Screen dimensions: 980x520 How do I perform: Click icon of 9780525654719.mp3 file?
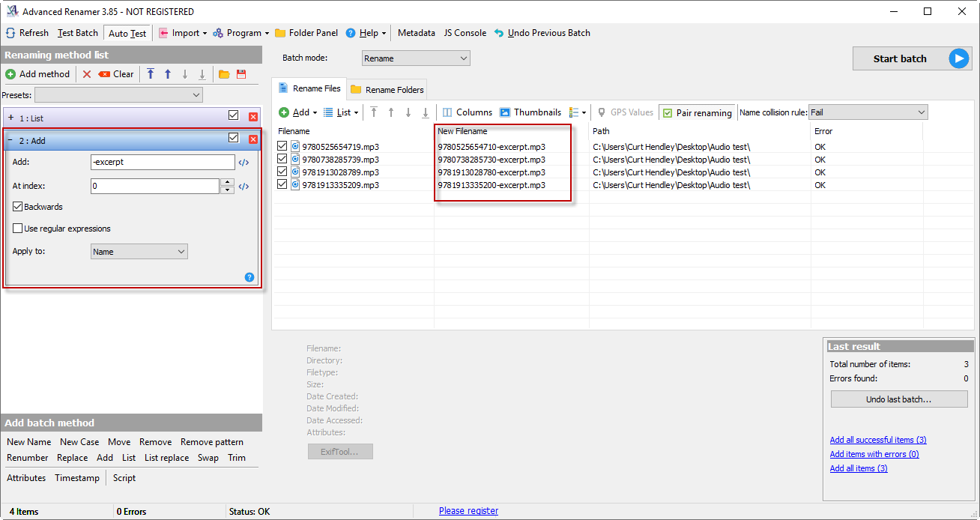pyautogui.click(x=295, y=147)
